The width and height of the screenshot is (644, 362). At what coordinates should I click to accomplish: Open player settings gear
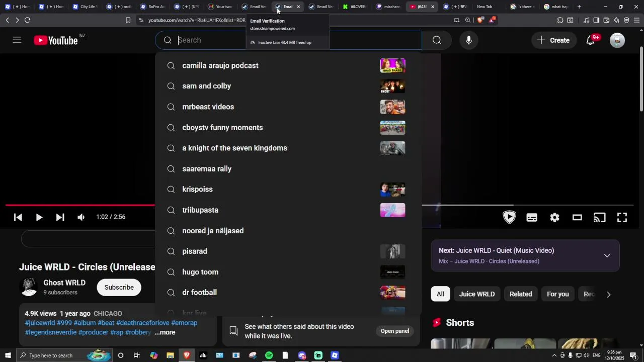click(x=554, y=217)
